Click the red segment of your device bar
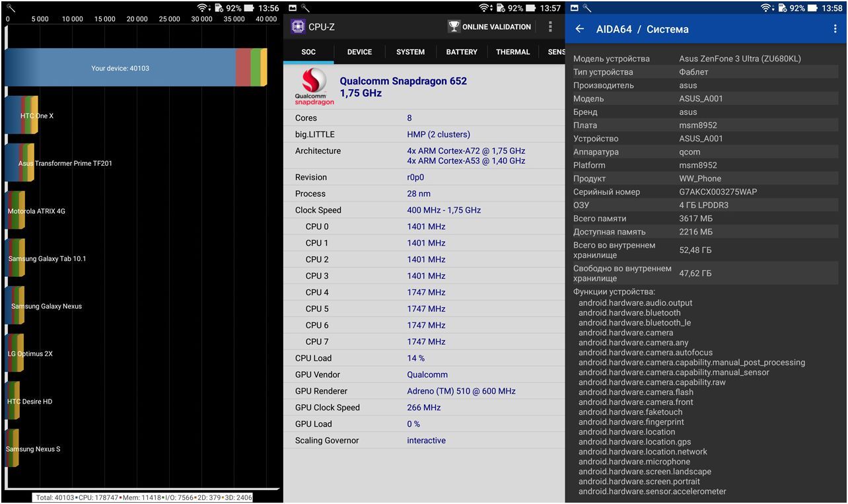This screenshot has height=504, width=848. click(x=242, y=68)
